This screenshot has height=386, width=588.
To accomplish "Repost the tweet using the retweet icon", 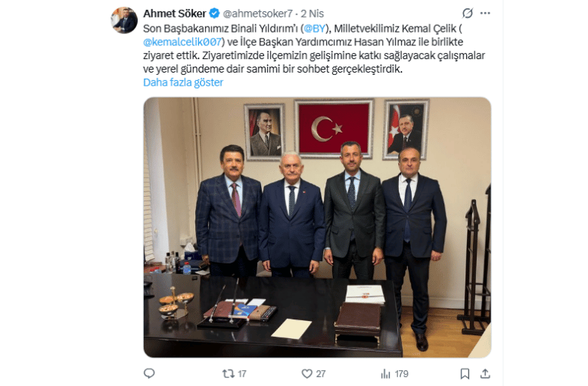I will pos(228,374).
